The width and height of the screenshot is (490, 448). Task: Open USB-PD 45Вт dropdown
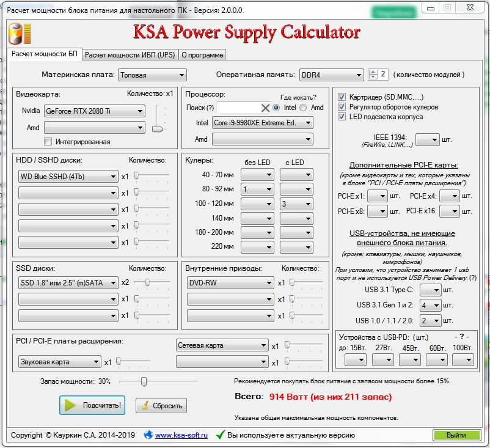point(410,360)
